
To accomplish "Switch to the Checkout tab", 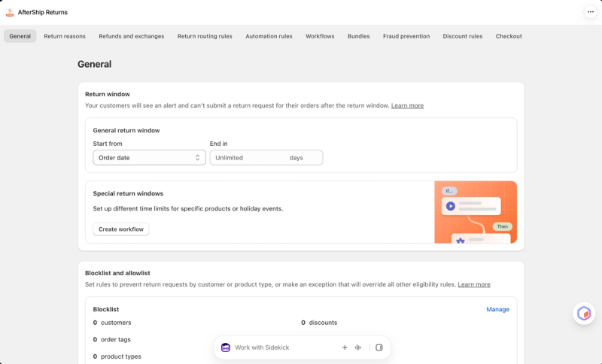I will 509,36.
